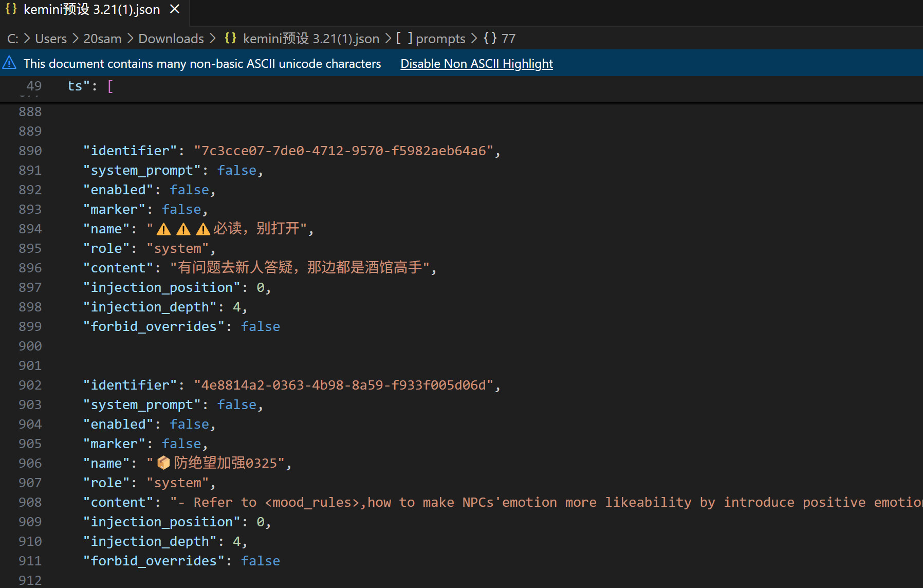Click the JSON braces icon in breadcrumb

(x=230, y=39)
